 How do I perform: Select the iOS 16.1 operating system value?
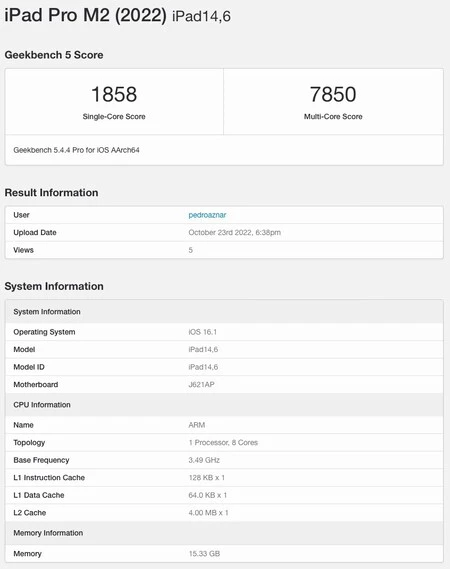point(202,332)
